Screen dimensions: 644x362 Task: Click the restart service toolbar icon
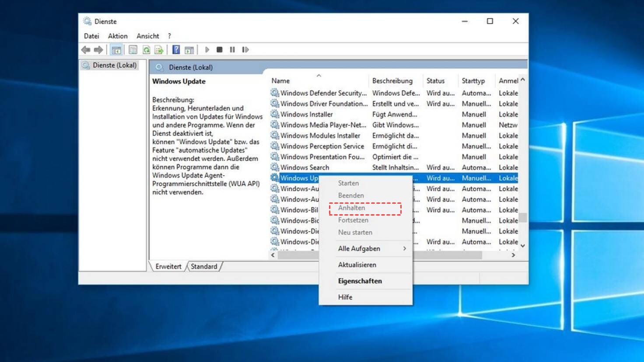click(x=245, y=50)
